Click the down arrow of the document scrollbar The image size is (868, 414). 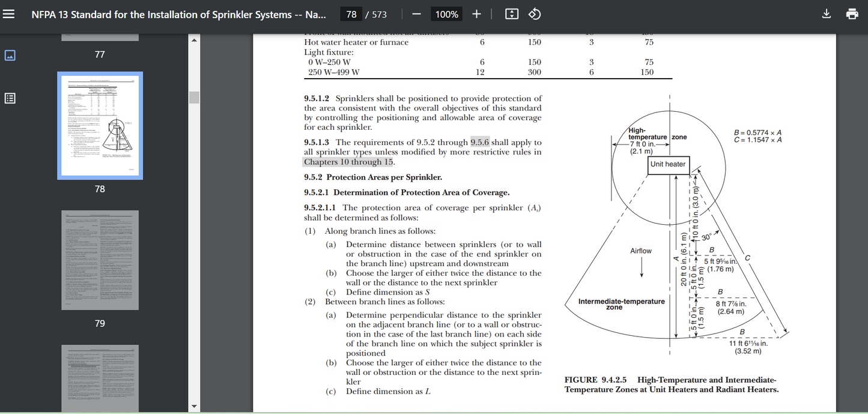(193, 407)
